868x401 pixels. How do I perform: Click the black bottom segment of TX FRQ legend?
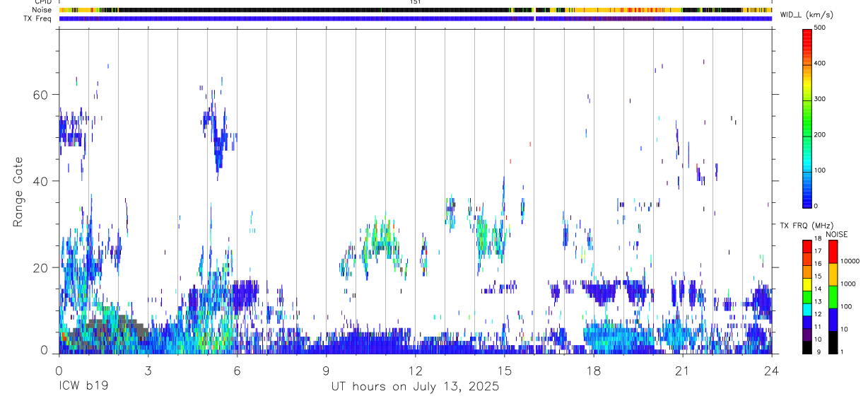[807, 347]
